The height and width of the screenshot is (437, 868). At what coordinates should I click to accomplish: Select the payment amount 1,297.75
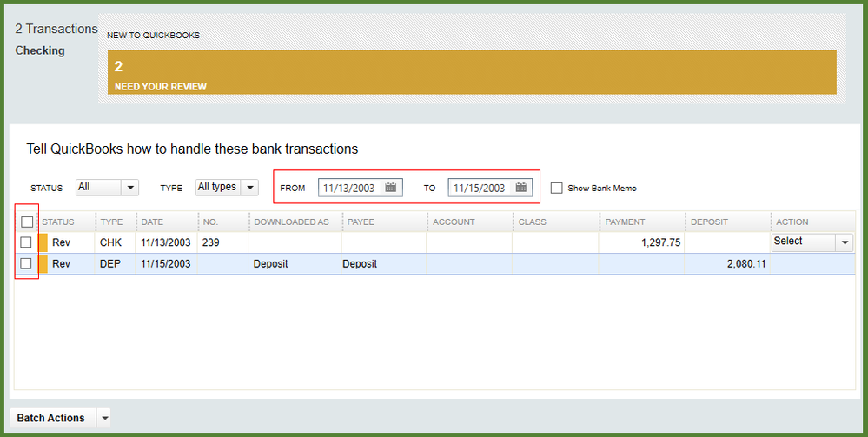click(661, 242)
